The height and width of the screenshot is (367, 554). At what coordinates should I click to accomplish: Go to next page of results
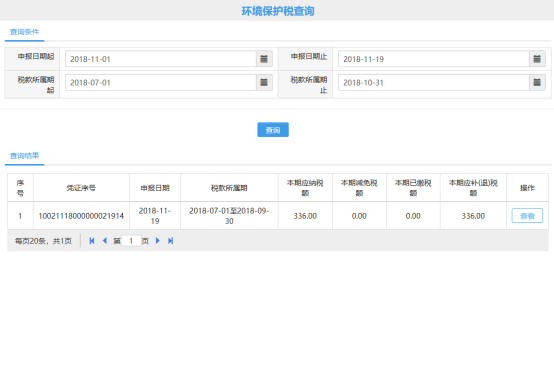158,241
